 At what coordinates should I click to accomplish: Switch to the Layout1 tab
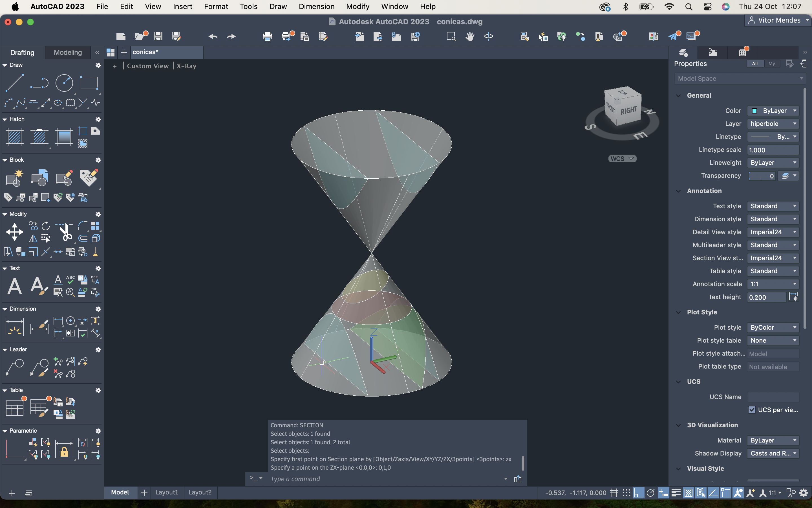pos(167,492)
